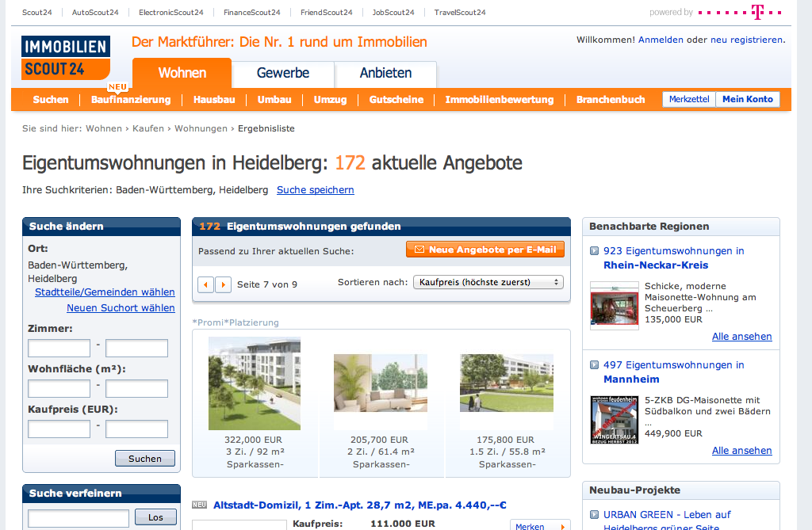Click JobScout24 in top bar

pos(393,13)
